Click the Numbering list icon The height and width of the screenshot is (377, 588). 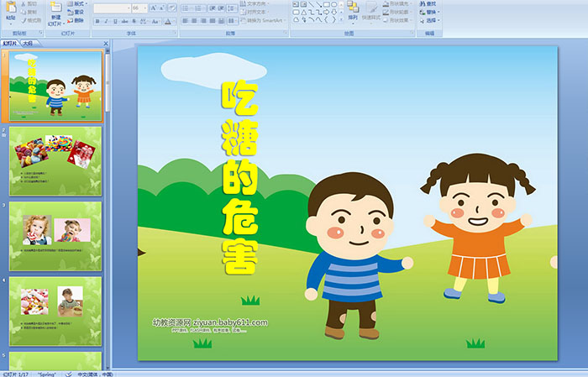[x=200, y=8]
